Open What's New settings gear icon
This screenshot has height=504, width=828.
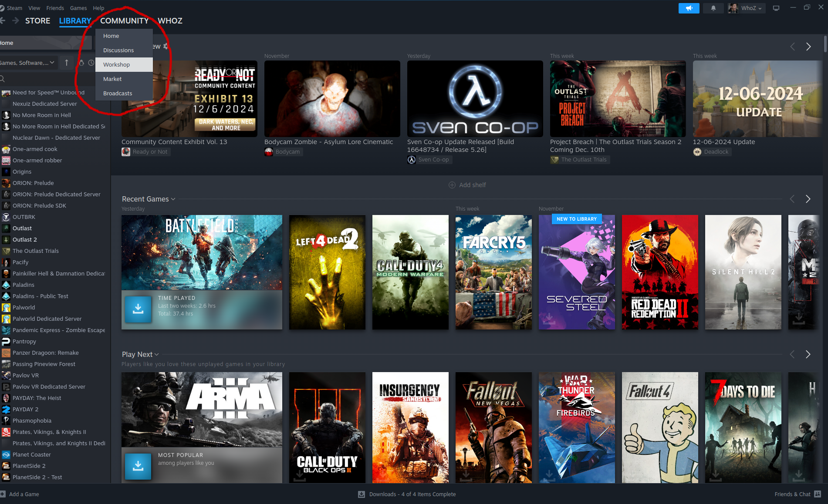[166, 46]
